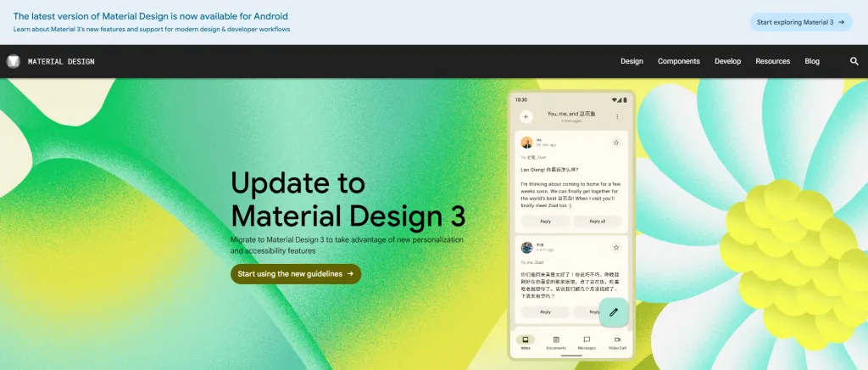Tap the pencil compose button
This screenshot has width=868, height=370.
tap(614, 311)
